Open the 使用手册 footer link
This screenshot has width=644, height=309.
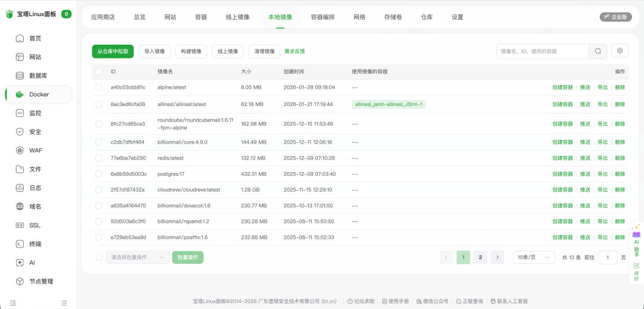pyautogui.click(x=395, y=301)
